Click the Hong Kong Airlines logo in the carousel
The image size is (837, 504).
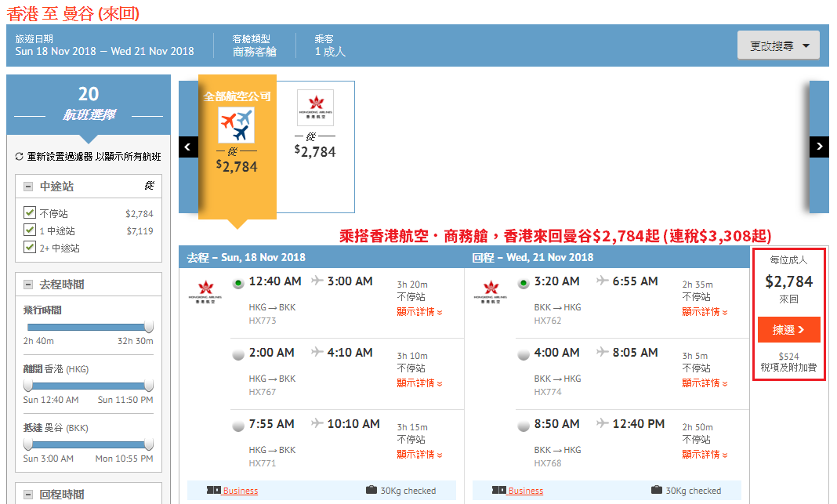point(316,107)
